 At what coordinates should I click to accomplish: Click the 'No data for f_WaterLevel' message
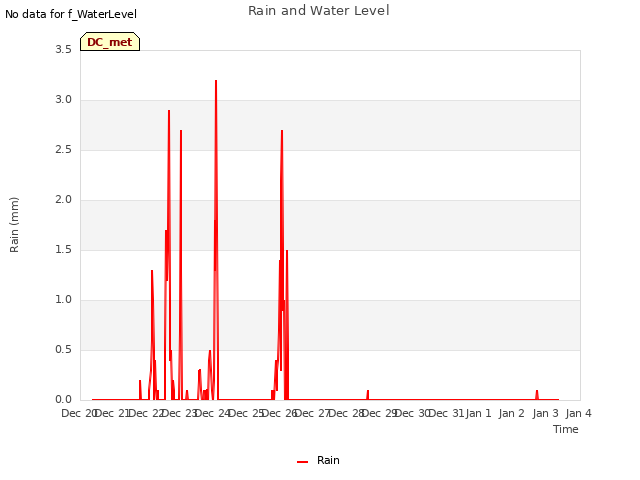[x=71, y=14]
